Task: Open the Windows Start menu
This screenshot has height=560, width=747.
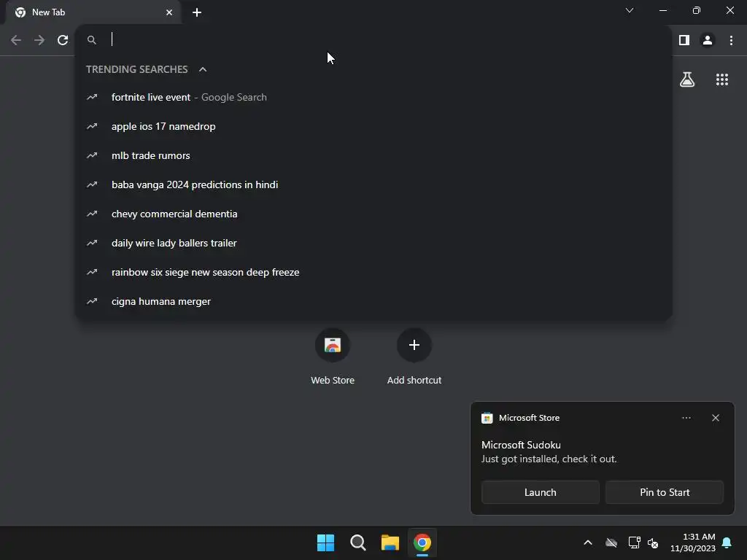Action: click(326, 542)
